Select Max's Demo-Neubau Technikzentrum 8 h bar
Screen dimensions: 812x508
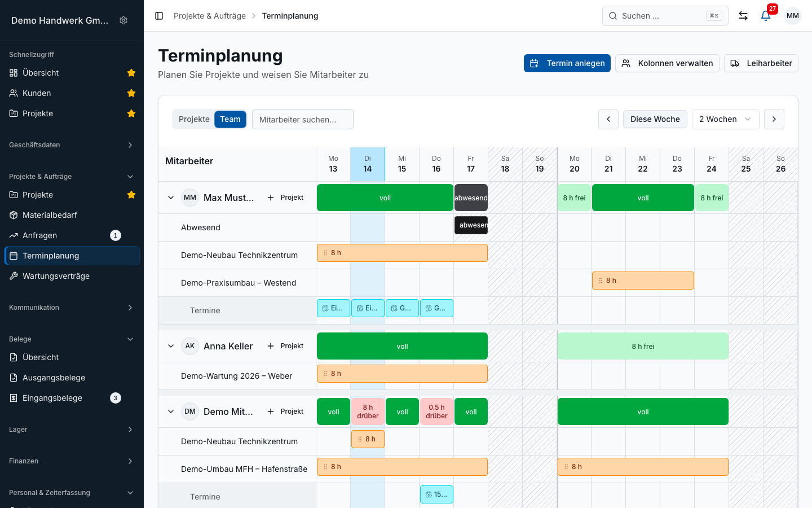[402, 253]
